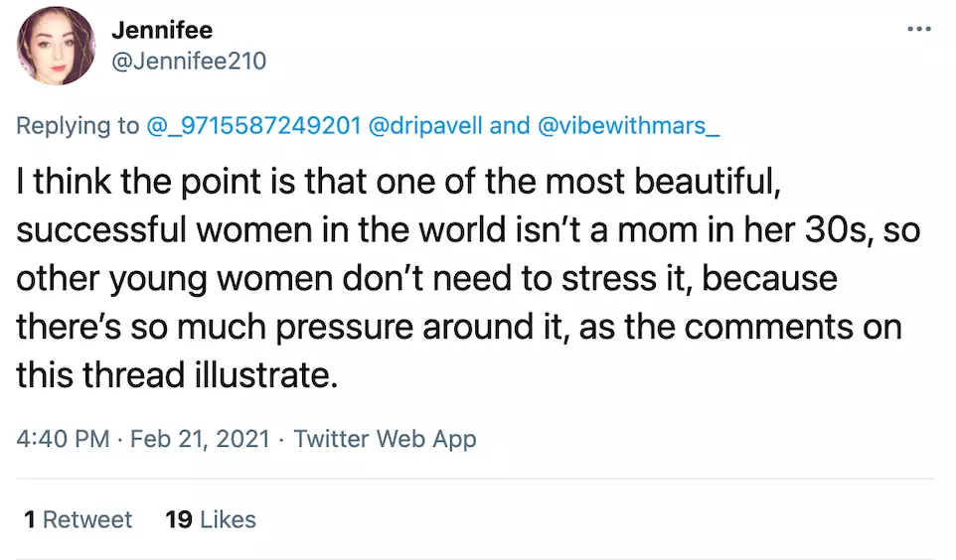
Task: Click the word "and" between the mentions
Action: pos(510,126)
